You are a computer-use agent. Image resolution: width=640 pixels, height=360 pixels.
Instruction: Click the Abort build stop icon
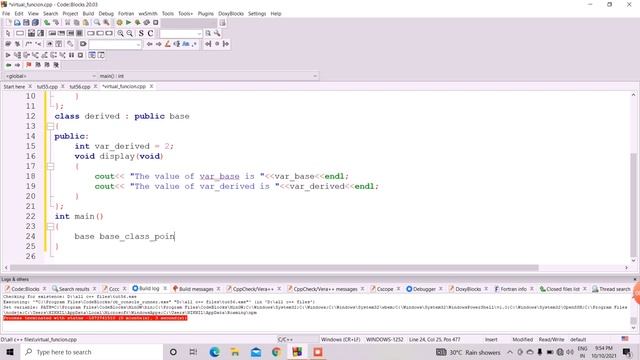click(x=156, y=23)
